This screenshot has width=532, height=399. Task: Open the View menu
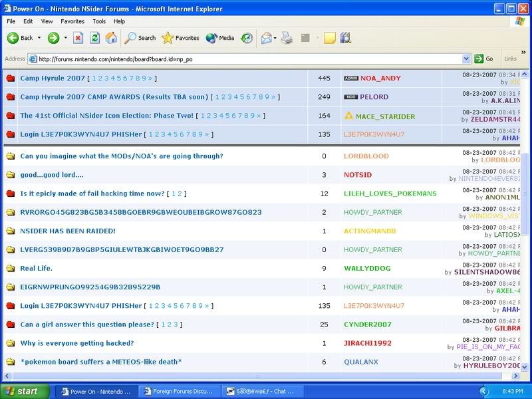pyautogui.click(x=47, y=21)
